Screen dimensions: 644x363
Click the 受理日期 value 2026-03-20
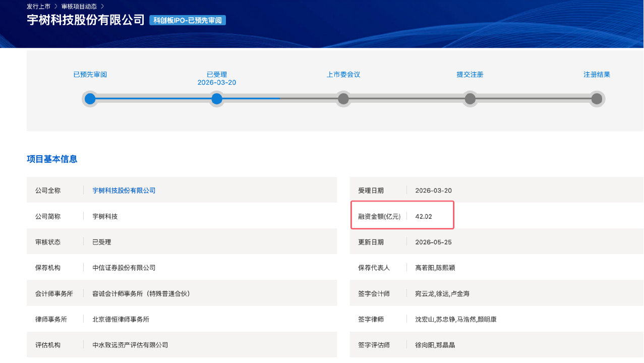(434, 191)
